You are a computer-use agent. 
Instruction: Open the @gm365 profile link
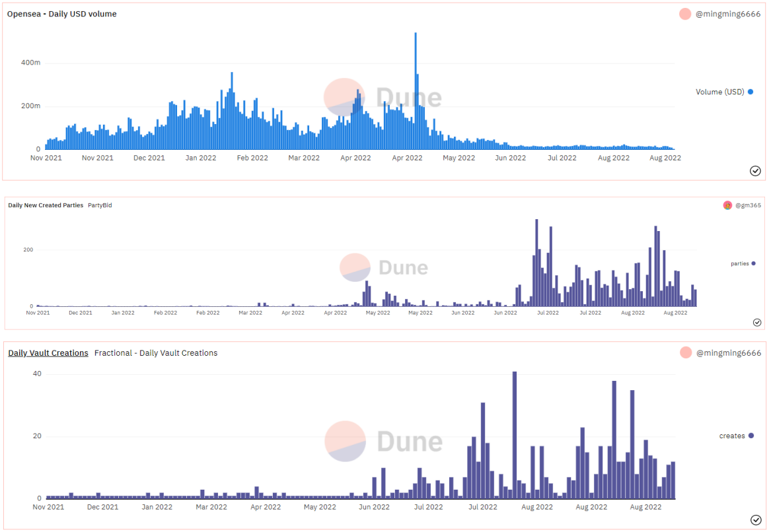point(748,205)
